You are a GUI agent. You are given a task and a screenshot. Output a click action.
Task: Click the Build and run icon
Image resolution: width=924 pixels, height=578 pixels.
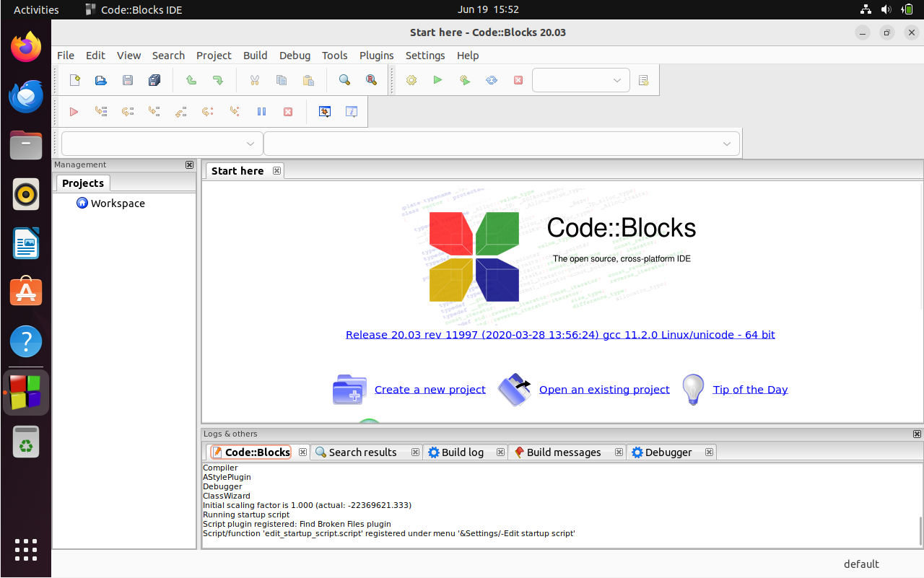pyautogui.click(x=465, y=80)
